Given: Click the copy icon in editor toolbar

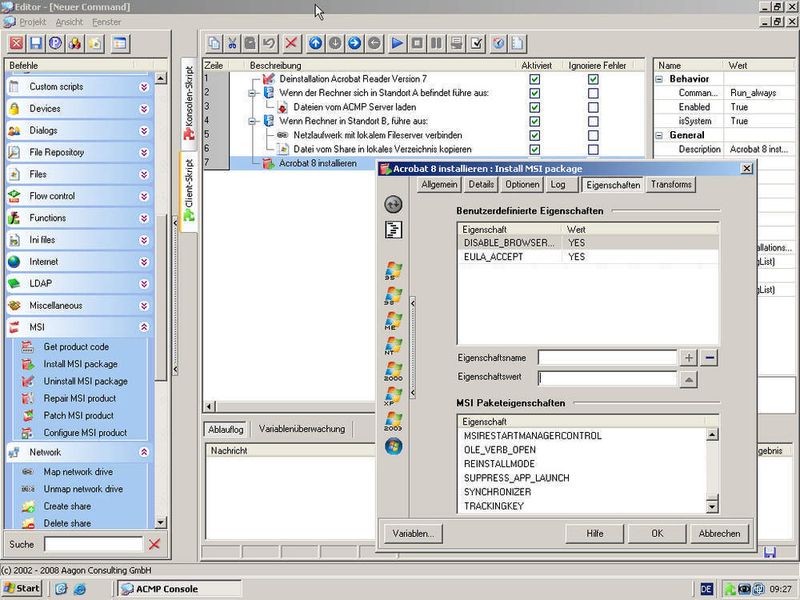Looking at the screenshot, I should pos(214,43).
